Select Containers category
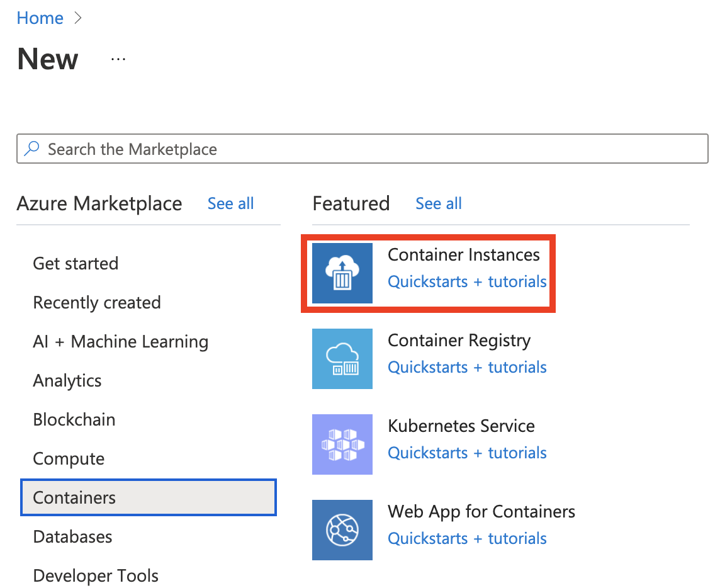Screen dimensions: 720x588 pos(149,497)
